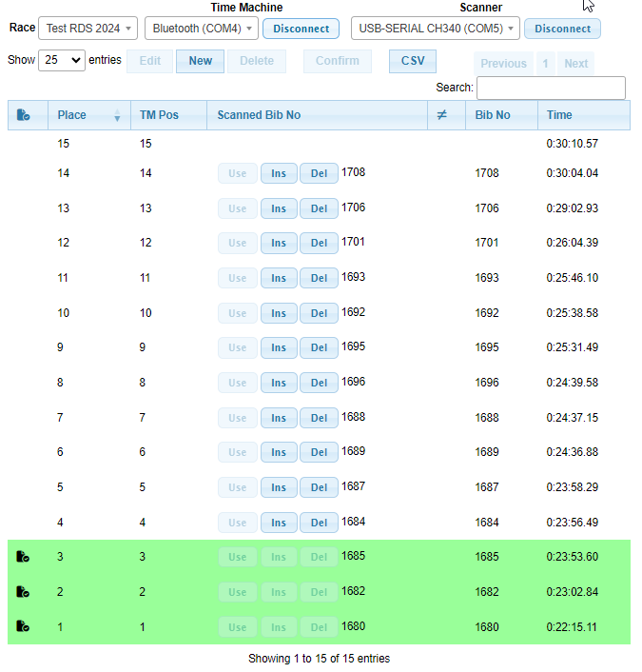
Task: Click Ins for scanned bib 1687
Action: coord(279,487)
